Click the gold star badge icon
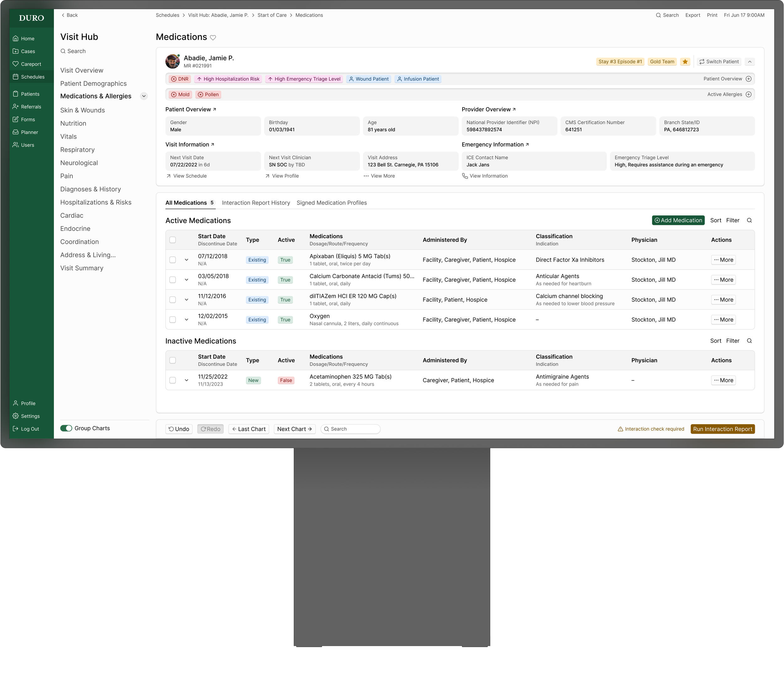 click(685, 62)
